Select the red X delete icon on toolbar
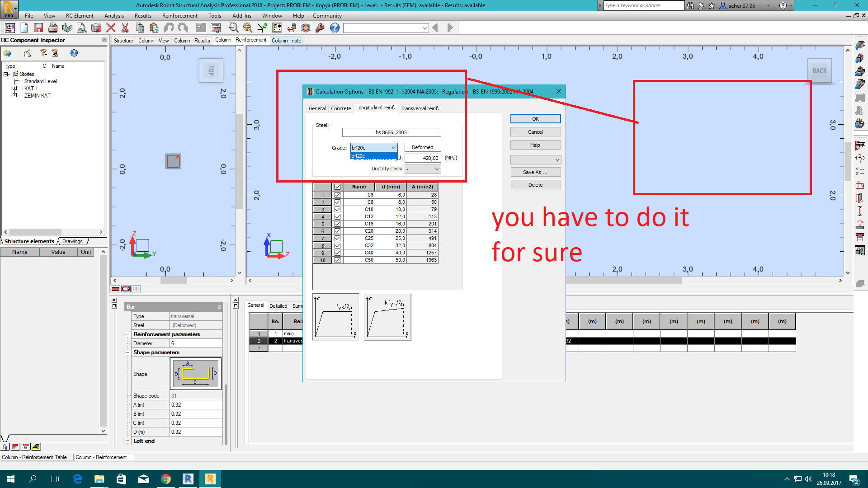This screenshot has width=868, height=488. tap(110, 28)
